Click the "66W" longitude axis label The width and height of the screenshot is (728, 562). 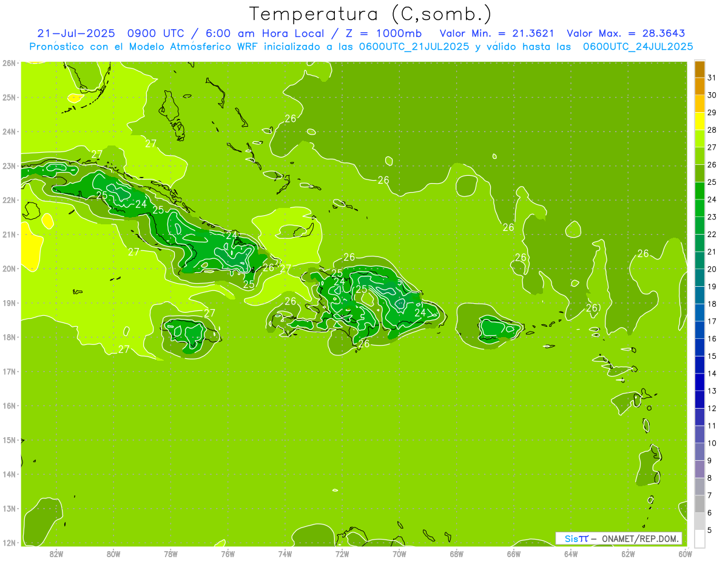tap(514, 554)
